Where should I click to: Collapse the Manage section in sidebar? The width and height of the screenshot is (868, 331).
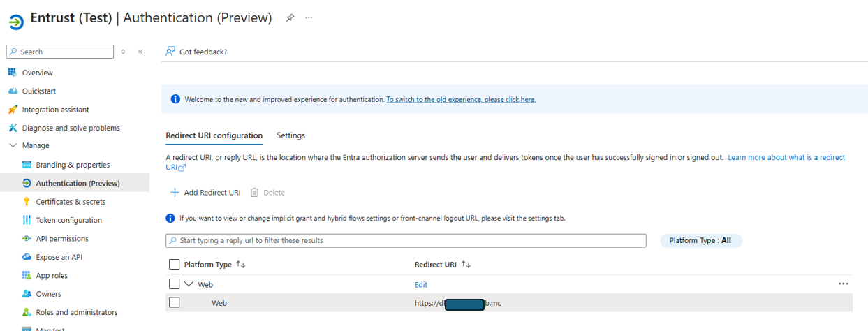point(13,145)
